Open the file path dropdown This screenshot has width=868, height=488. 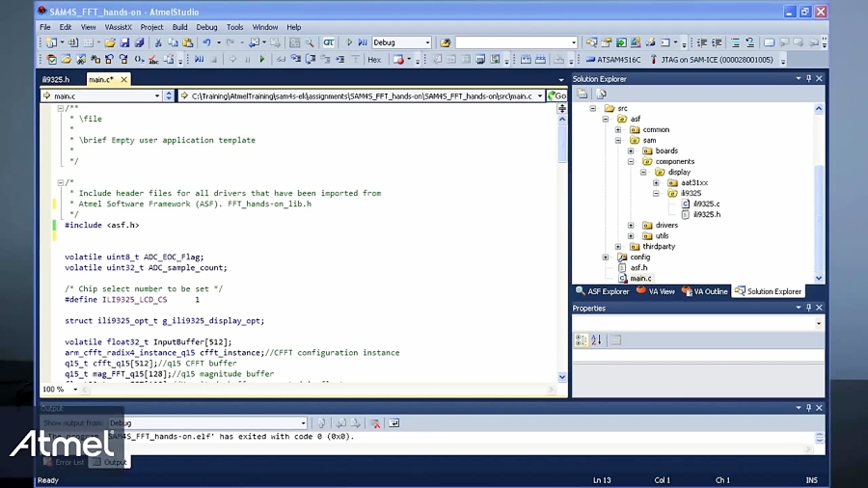(540, 95)
